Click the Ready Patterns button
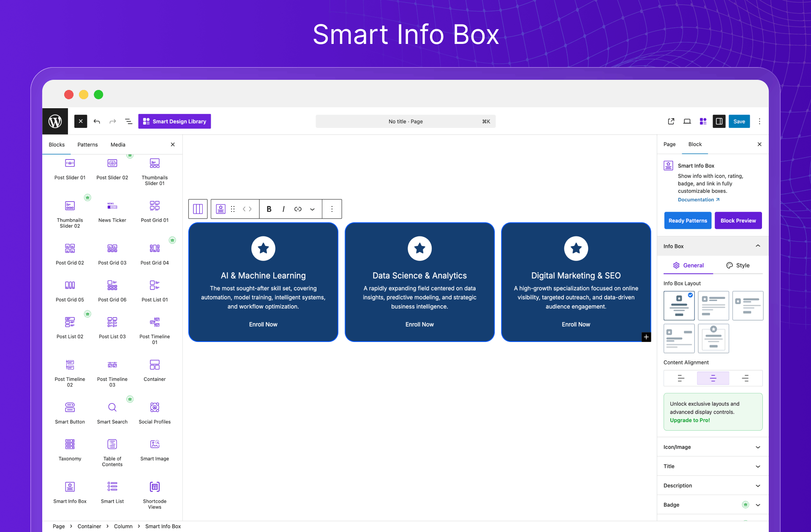Screen dimensions: 811x532 [688, 220]
